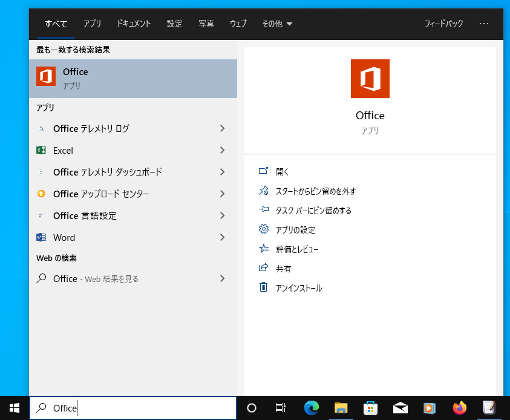Image resolution: width=510 pixels, height=420 pixels.
Task: Click the Windows Start button
Action: click(x=15, y=408)
